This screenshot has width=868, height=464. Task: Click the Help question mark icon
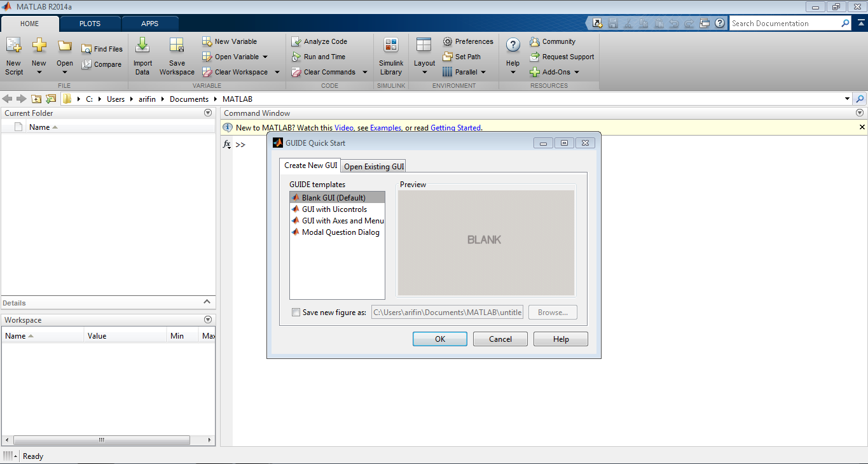(x=513, y=45)
